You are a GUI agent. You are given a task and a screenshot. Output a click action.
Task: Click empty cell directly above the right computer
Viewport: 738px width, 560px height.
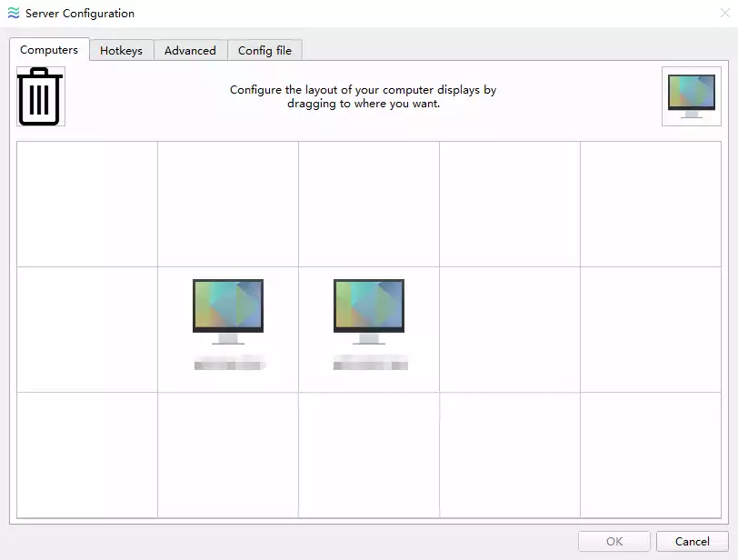(369, 204)
